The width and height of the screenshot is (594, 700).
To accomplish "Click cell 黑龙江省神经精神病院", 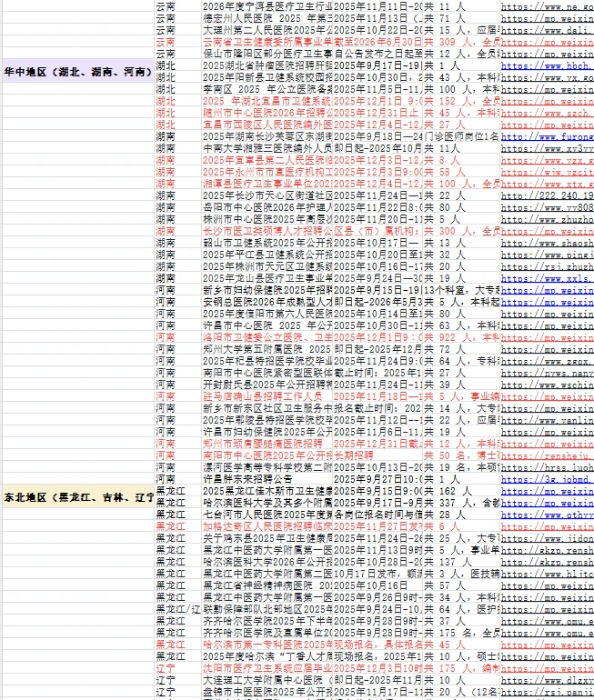I will pos(267,585).
